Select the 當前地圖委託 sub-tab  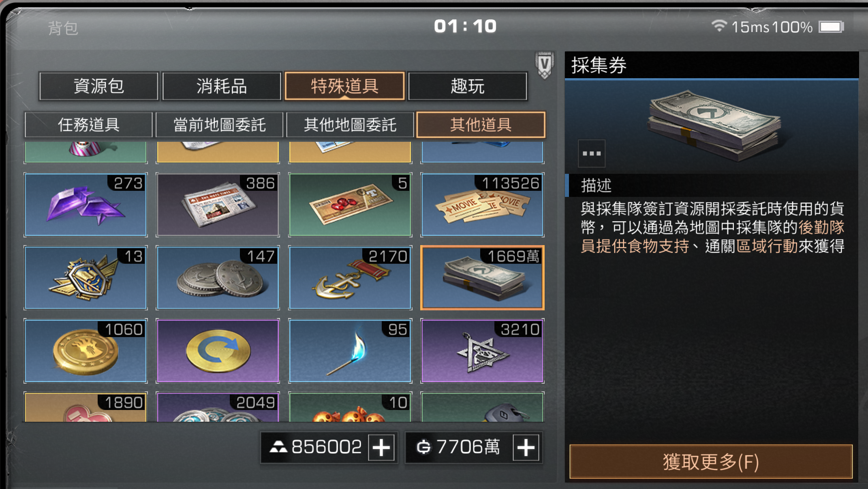point(219,125)
